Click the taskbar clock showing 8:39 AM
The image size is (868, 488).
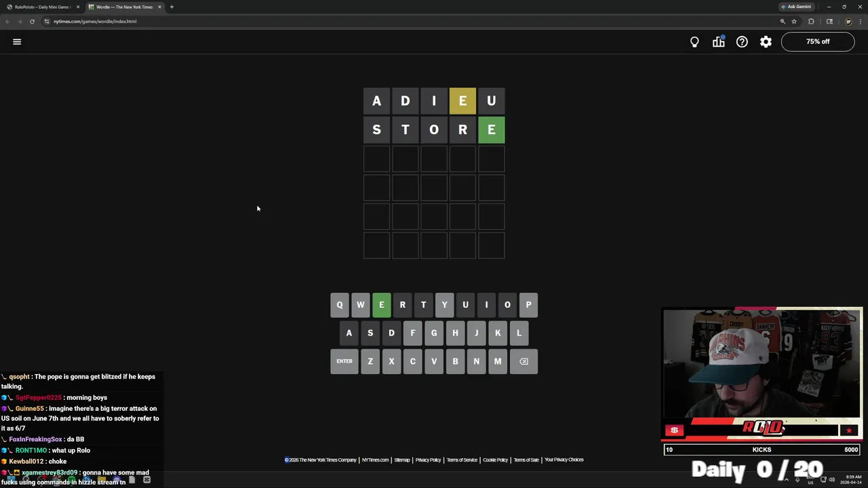coord(851,479)
